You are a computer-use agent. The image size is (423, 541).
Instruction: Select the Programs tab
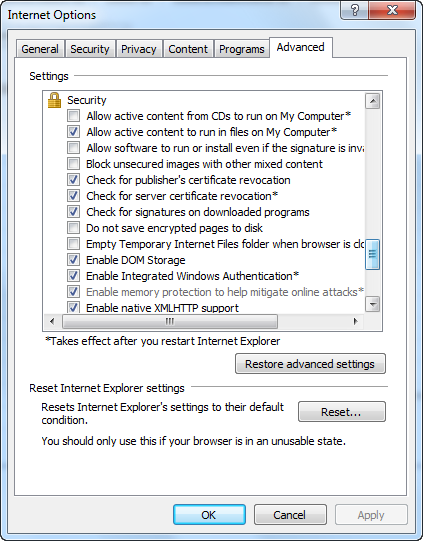click(242, 49)
